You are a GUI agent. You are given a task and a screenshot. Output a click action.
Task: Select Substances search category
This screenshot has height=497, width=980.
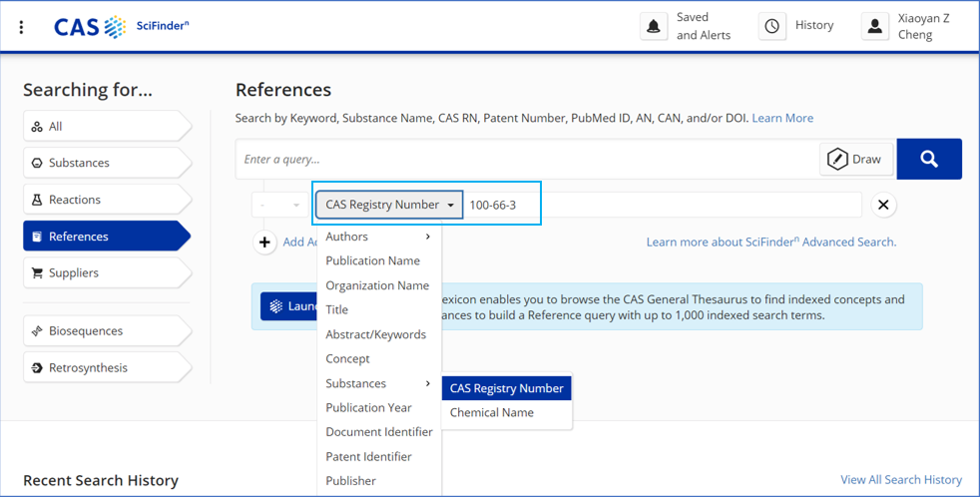pos(107,163)
